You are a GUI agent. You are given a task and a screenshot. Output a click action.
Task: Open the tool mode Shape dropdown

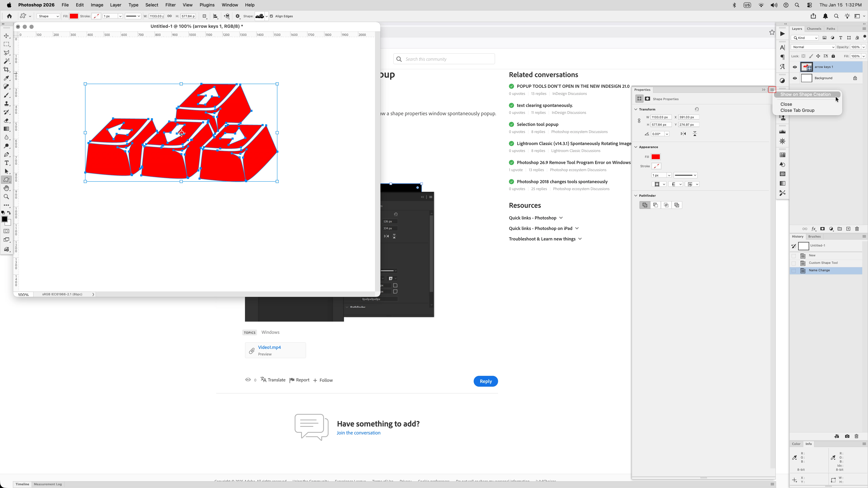click(x=48, y=16)
